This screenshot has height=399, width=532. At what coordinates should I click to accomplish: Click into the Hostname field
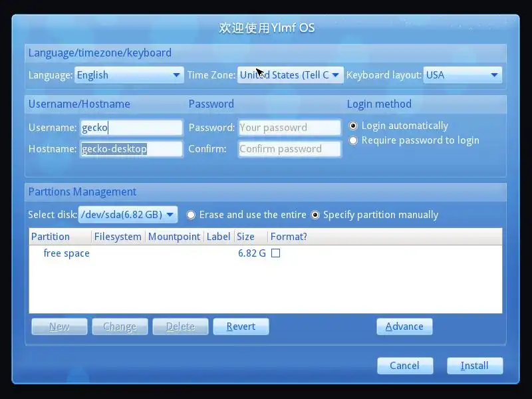pos(132,149)
